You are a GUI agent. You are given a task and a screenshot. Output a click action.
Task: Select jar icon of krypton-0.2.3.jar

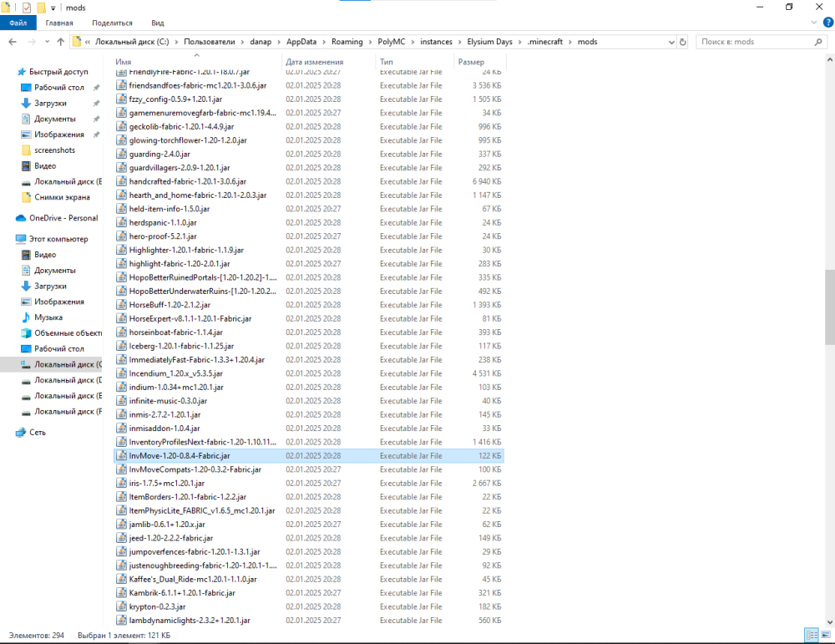(121, 606)
